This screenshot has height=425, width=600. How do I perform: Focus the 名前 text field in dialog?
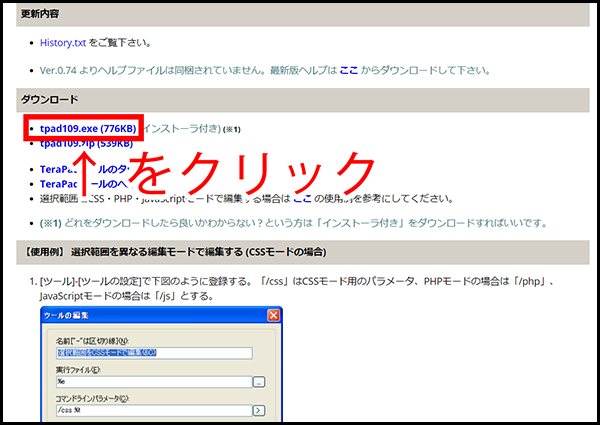pos(151,352)
